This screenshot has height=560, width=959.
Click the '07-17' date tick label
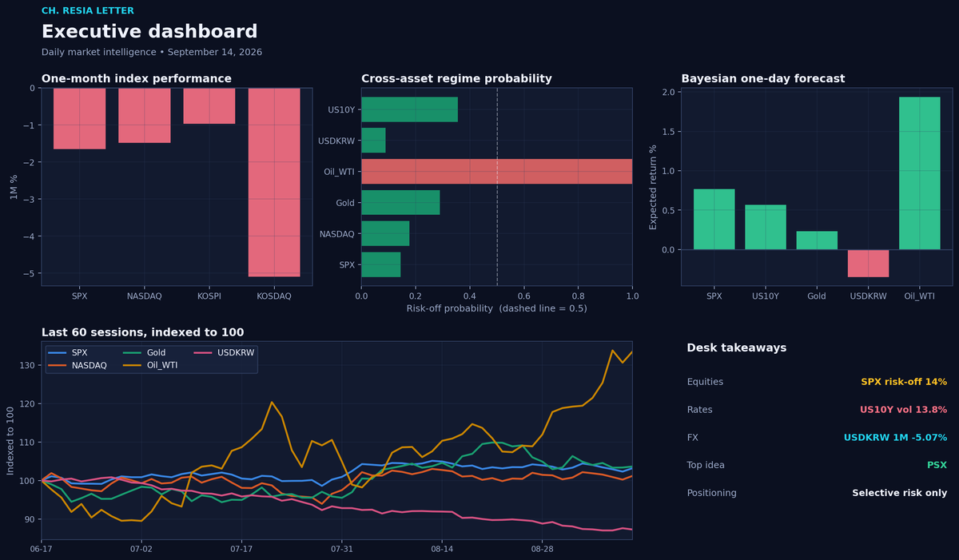[x=241, y=550]
